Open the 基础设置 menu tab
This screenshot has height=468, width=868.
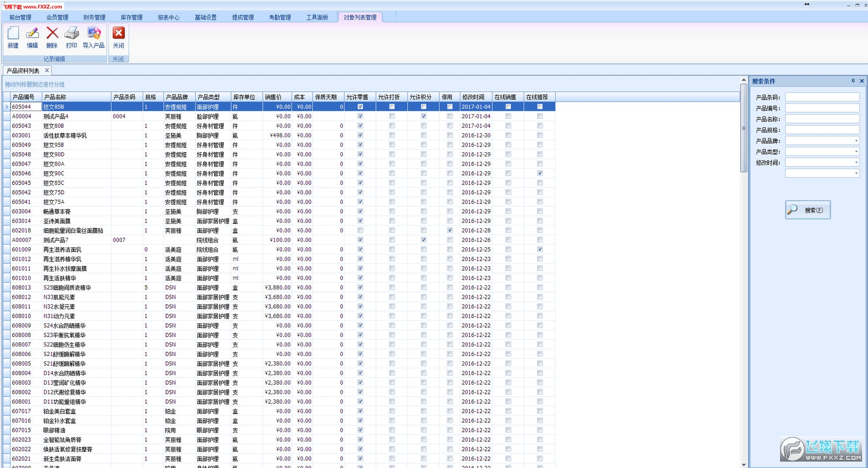[206, 18]
